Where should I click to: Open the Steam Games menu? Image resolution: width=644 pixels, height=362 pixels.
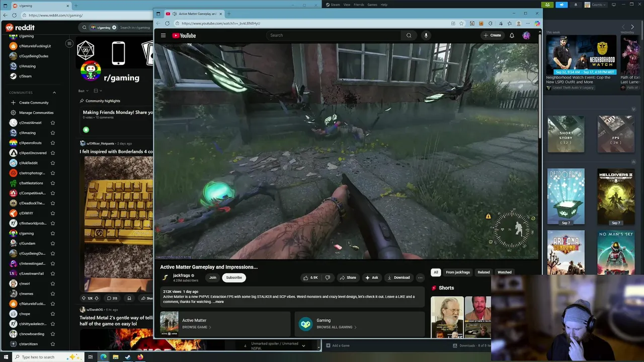click(x=372, y=5)
